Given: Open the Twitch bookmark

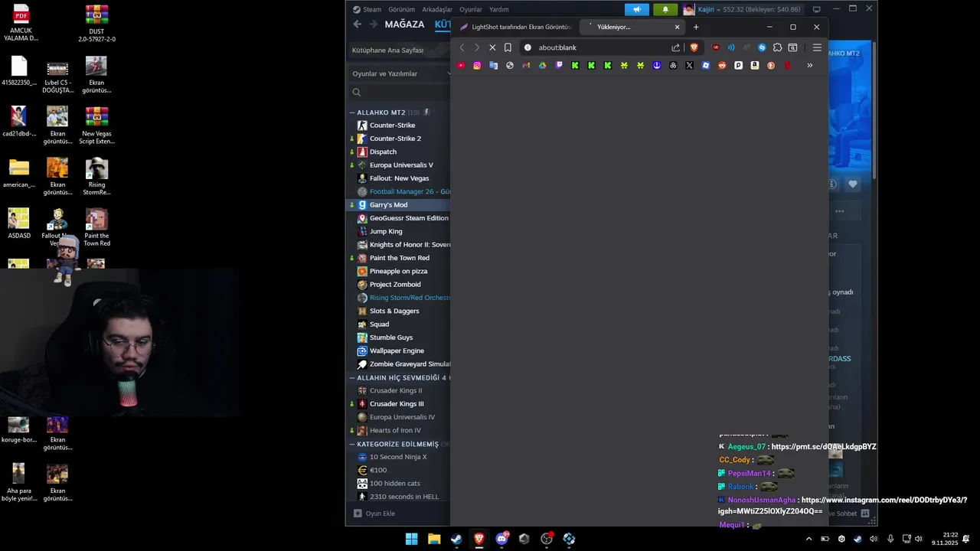Looking at the screenshot, I should (559, 66).
